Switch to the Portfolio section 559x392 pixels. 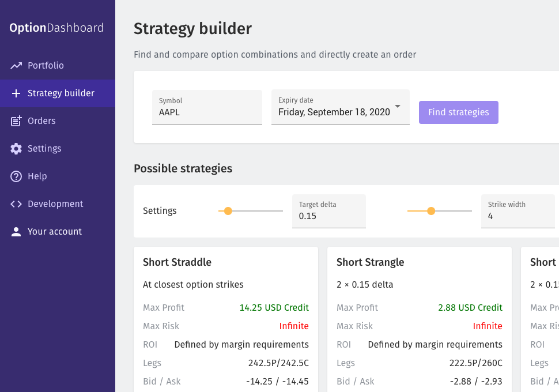[x=46, y=65]
